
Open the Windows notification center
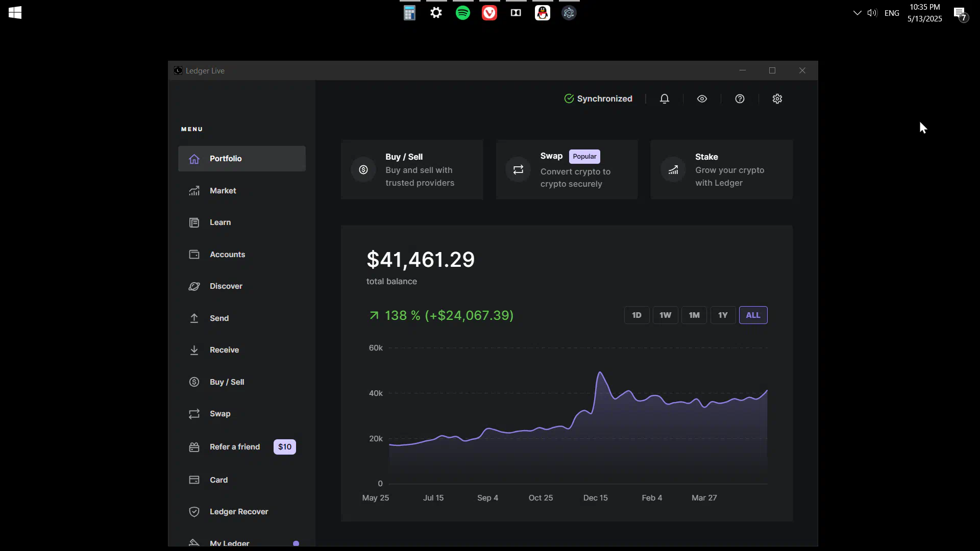(x=960, y=14)
